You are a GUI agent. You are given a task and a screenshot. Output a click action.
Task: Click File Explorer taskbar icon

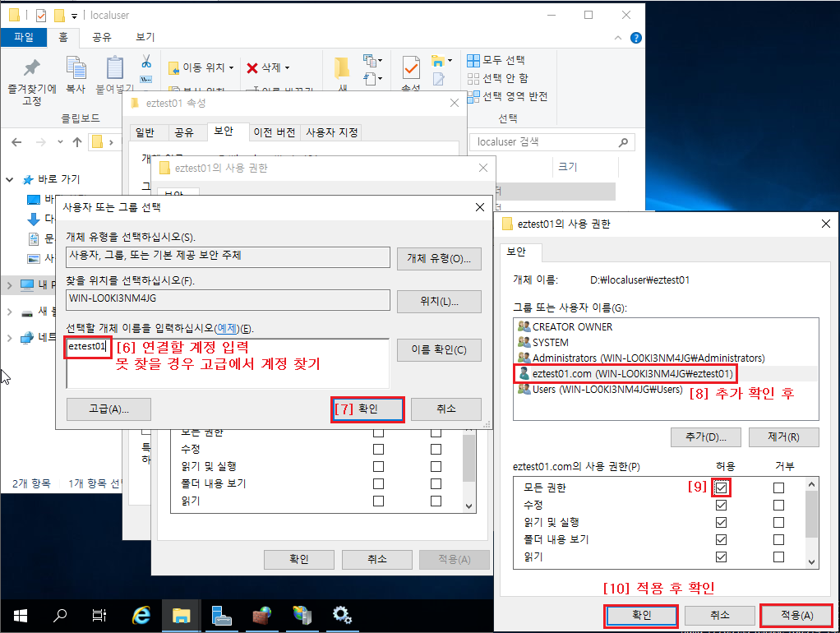181,616
